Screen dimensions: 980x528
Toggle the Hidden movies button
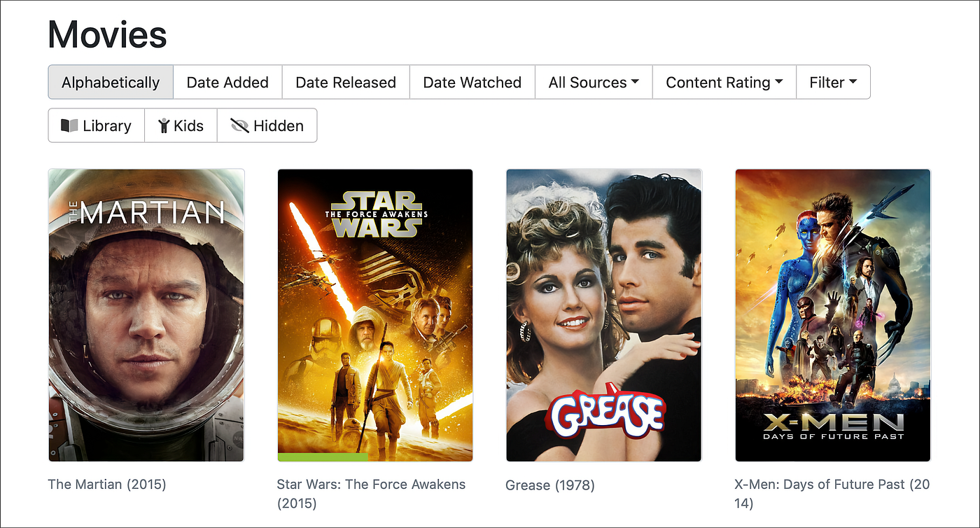267,125
